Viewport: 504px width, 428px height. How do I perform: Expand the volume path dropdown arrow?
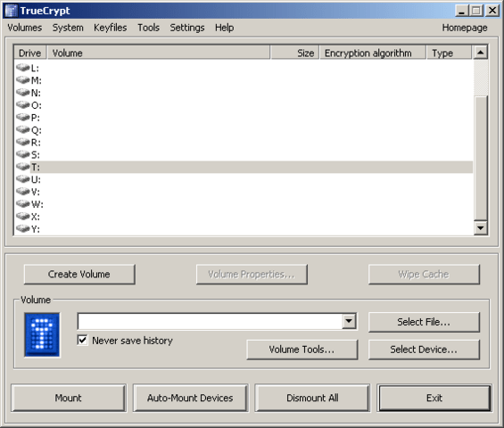point(349,321)
